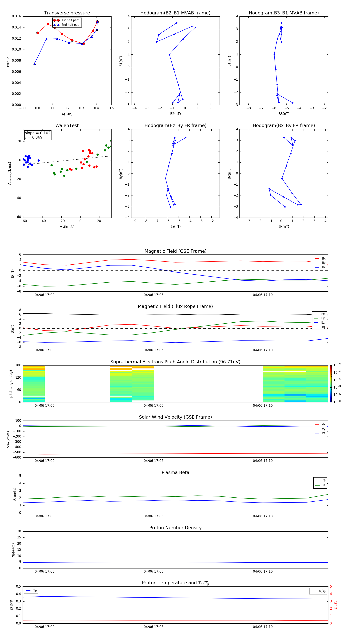Click the 'V_A(km/s)' axis label in WalenTest

(67, 227)
